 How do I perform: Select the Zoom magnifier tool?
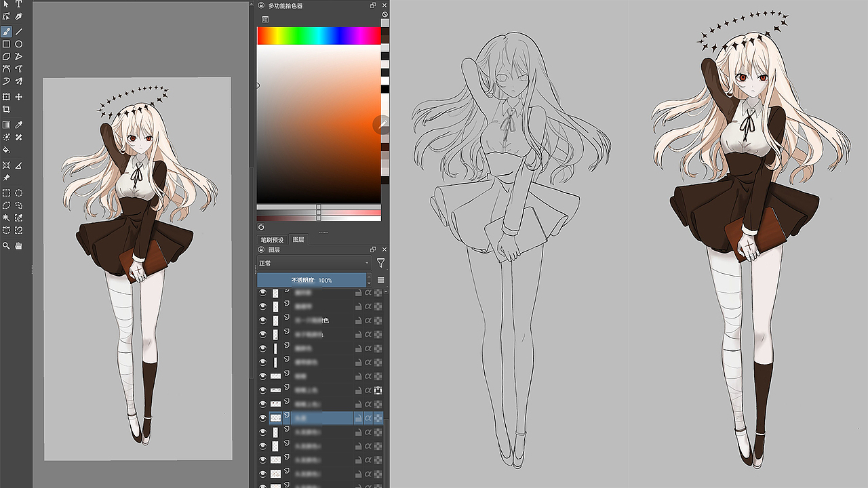click(6, 245)
